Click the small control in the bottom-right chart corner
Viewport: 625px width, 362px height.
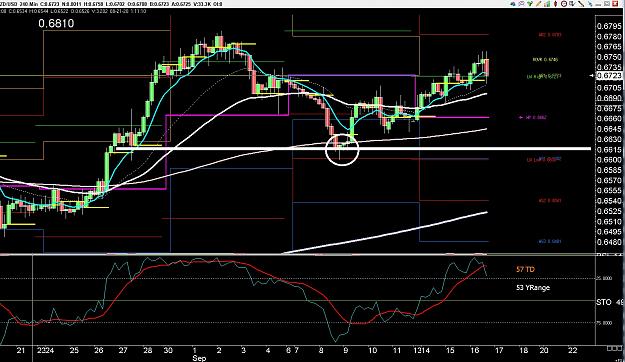click(x=615, y=348)
